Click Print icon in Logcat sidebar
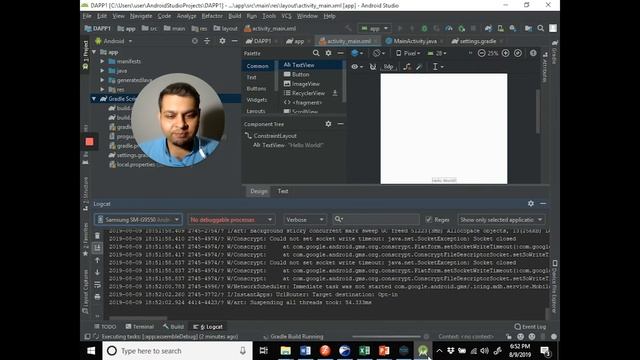This screenshot has width=640, height=360. [x=97, y=297]
